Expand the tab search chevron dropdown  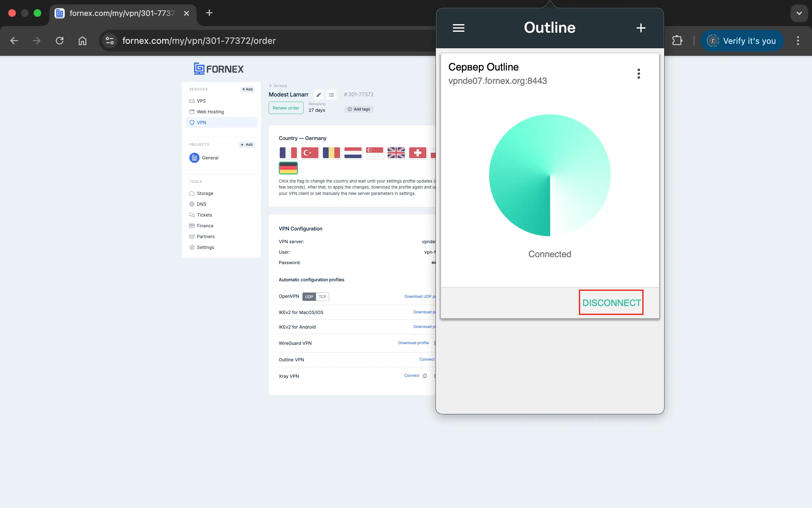pos(799,13)
